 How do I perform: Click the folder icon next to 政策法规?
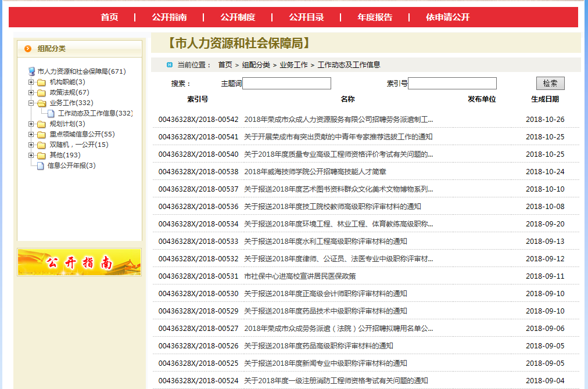pyautogui.click(x=41, y=92)
